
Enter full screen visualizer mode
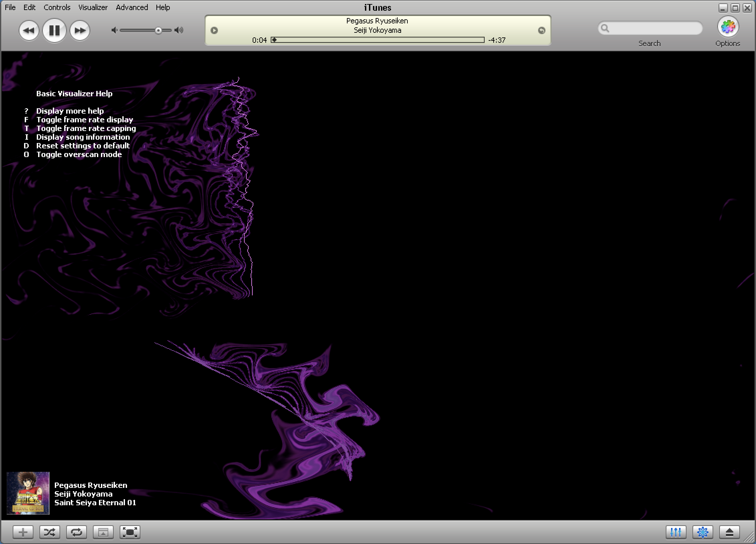[x=130, y=532]
